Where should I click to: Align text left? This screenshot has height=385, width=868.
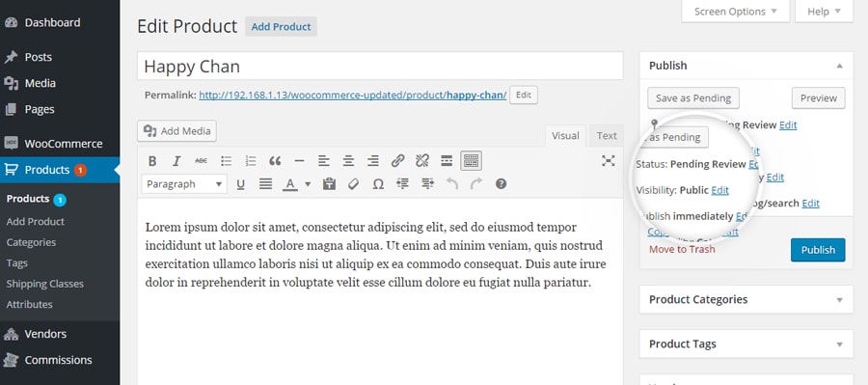(x=324, y=161)
